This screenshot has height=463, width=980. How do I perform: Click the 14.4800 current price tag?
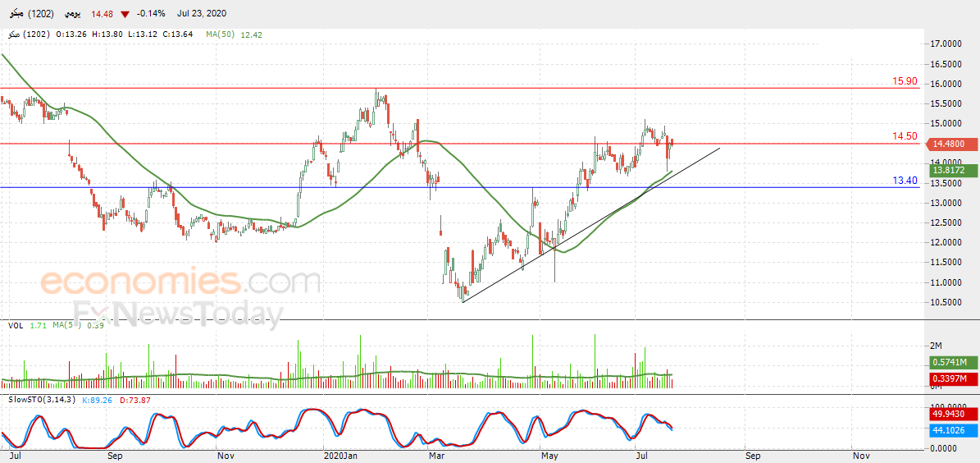[948, 144]
